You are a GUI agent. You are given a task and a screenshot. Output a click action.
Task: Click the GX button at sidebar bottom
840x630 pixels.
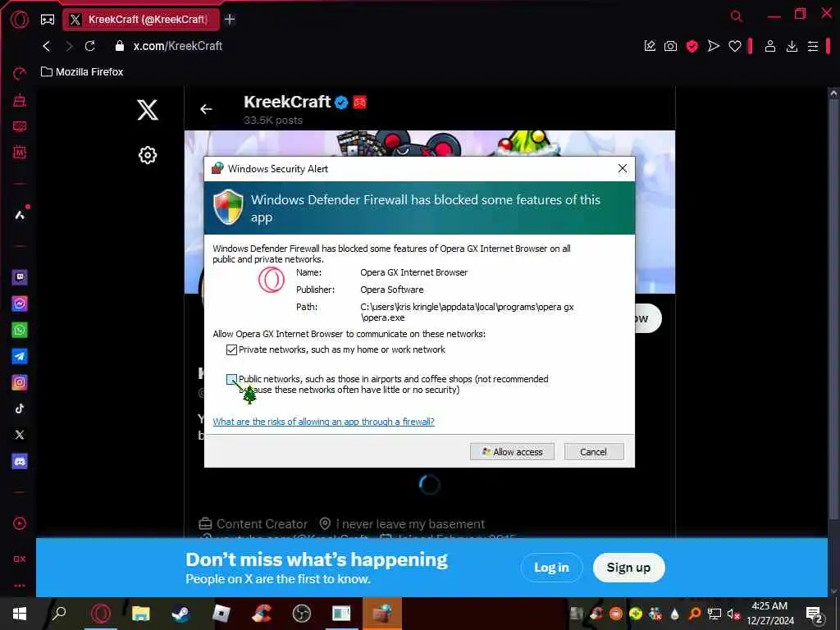[20, 559]
